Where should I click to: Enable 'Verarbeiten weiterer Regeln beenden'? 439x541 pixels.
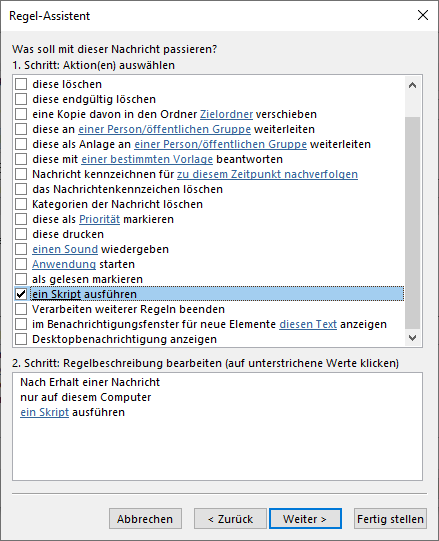tap(21, 309)
